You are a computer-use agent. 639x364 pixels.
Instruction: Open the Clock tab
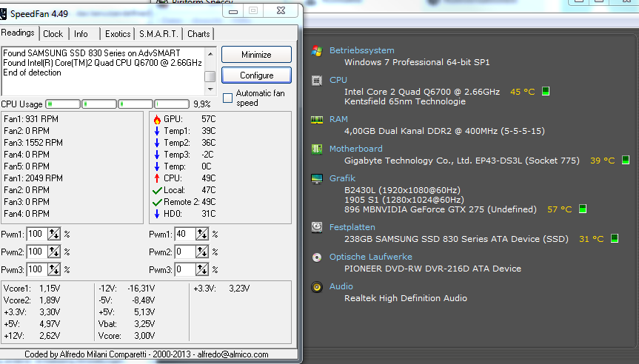(x=53, y=34)
